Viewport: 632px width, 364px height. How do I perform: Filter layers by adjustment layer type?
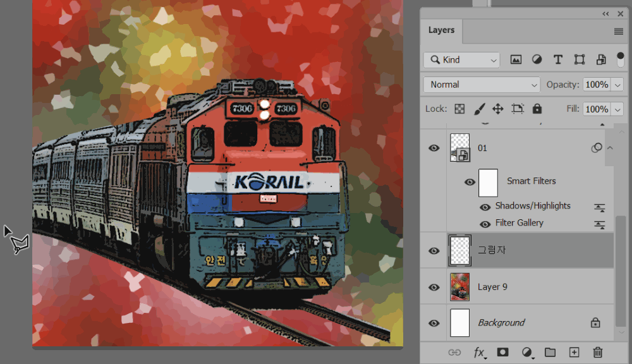point(537,59)
